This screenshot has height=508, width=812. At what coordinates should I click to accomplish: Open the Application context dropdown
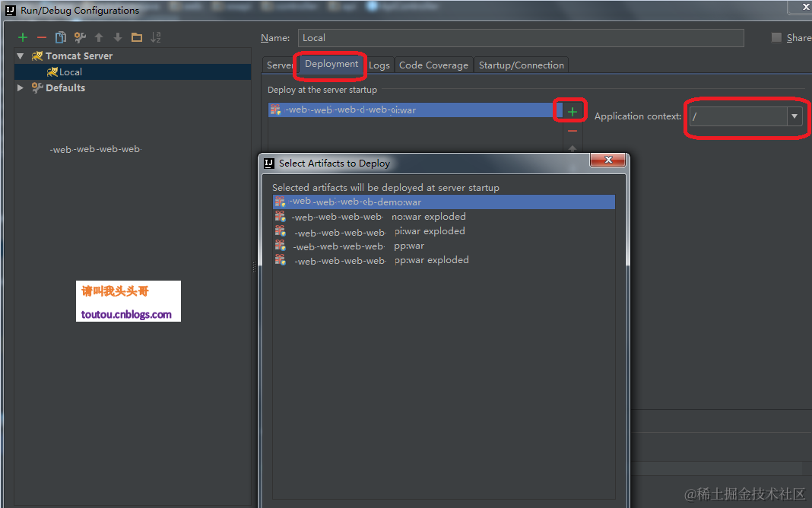[795, 116]
